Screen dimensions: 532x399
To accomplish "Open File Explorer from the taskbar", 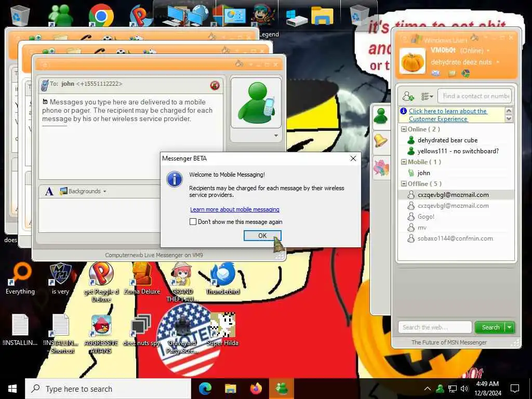I will pos(231,389).
